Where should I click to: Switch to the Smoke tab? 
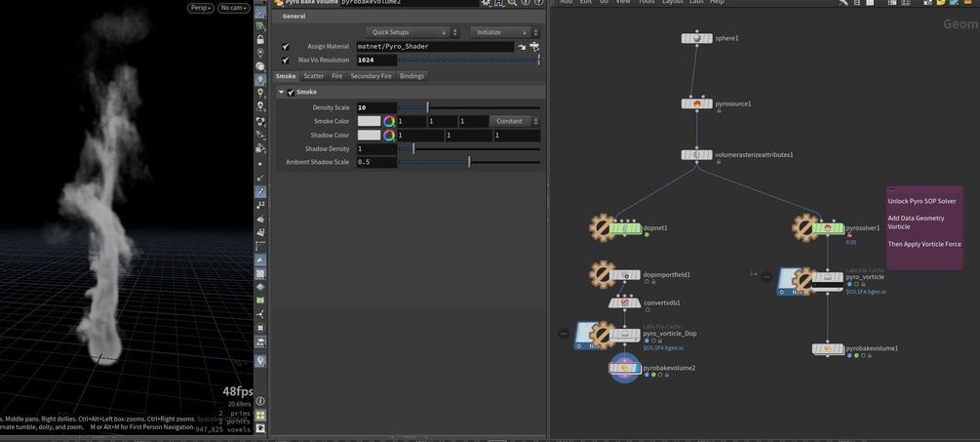click(287, 76)
